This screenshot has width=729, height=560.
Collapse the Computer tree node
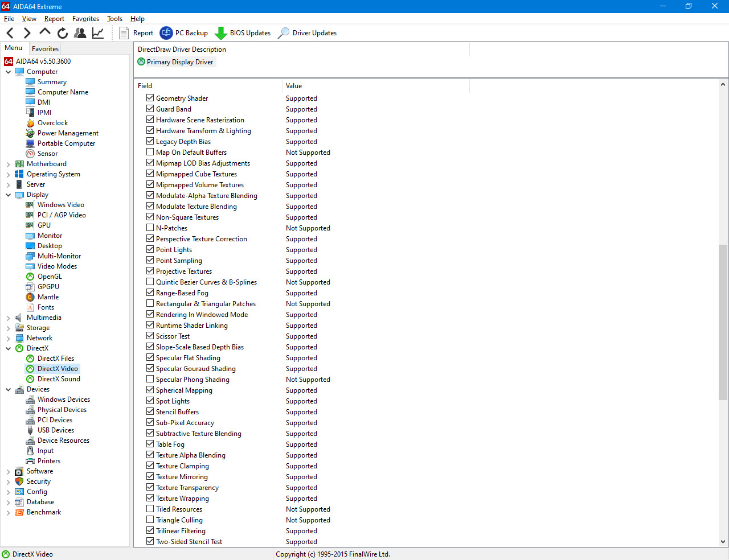9,72
